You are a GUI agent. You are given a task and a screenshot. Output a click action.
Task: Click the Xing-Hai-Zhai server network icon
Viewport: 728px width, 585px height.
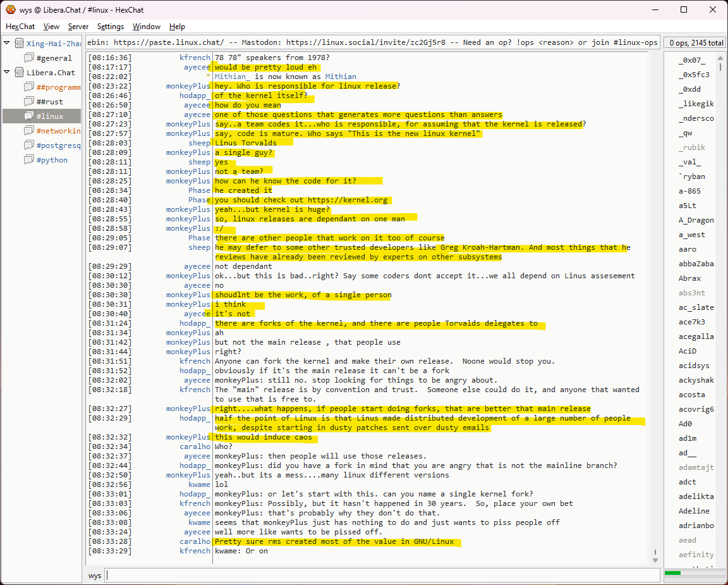[x=18, y=44]
